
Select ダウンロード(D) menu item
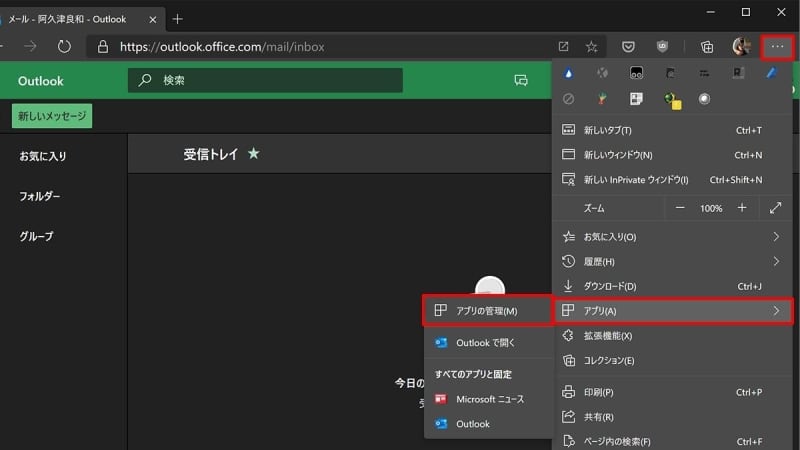tap(672, 286)
